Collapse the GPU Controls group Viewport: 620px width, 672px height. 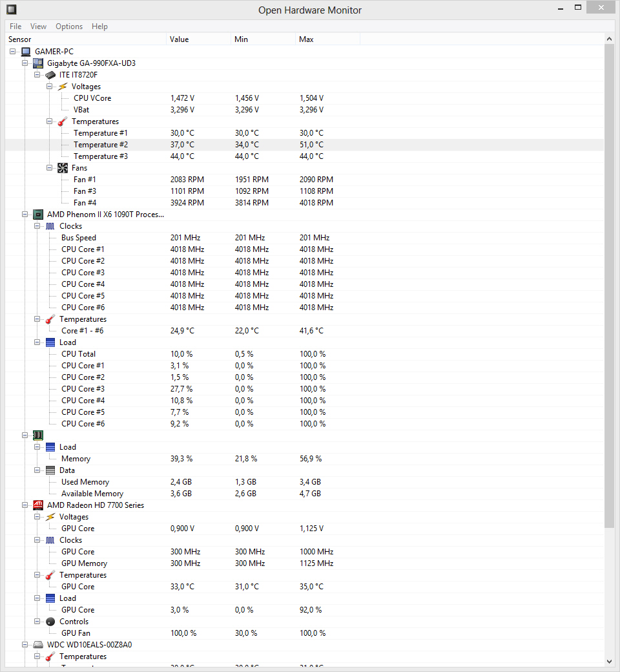[37, 622]
